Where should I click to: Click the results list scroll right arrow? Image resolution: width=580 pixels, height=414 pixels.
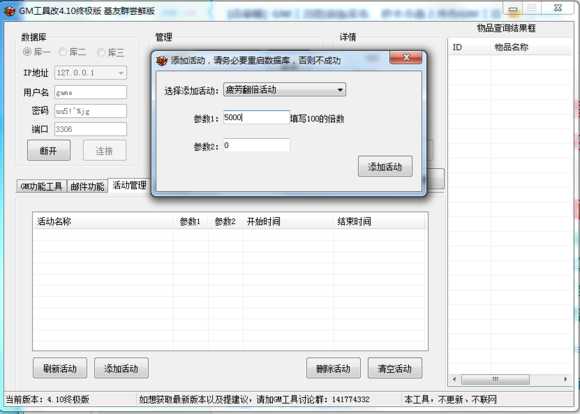[565, 379]
